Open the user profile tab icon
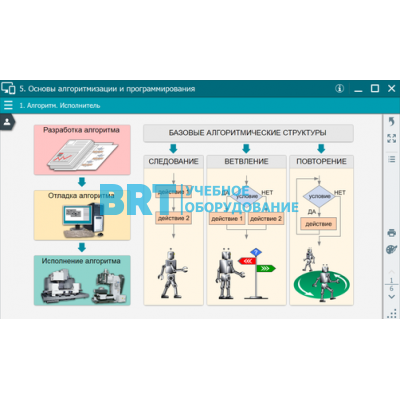Viewport: 400px width, 400px height. tap(7, 122)
